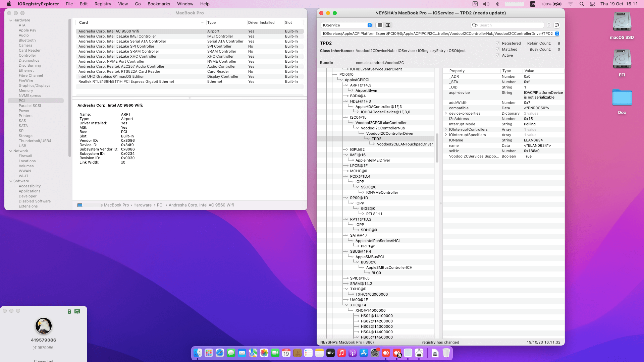644x362 pixels.
Task: Expand the device-properties dictionary row
Action: coord(446,113)
